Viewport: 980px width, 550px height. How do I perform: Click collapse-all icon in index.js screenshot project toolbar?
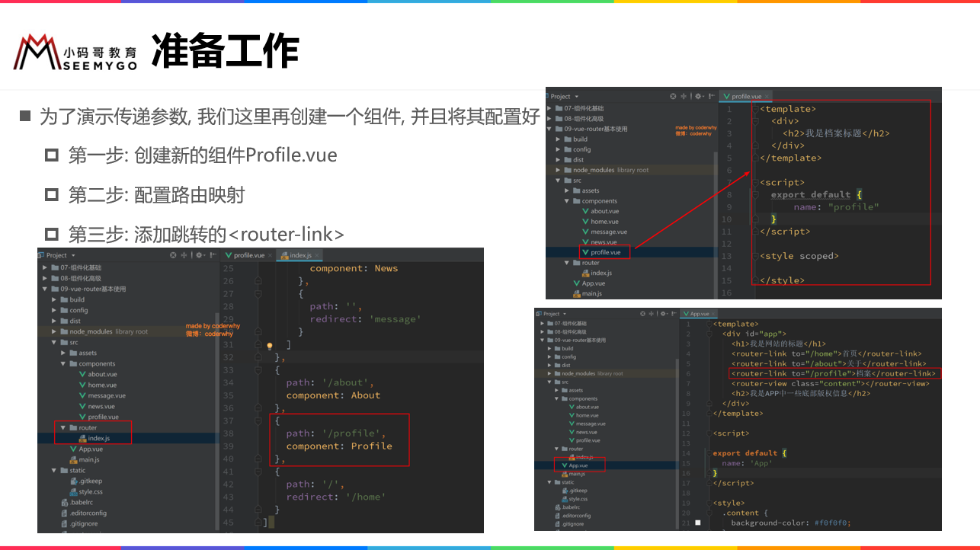(x=184, y=255)
